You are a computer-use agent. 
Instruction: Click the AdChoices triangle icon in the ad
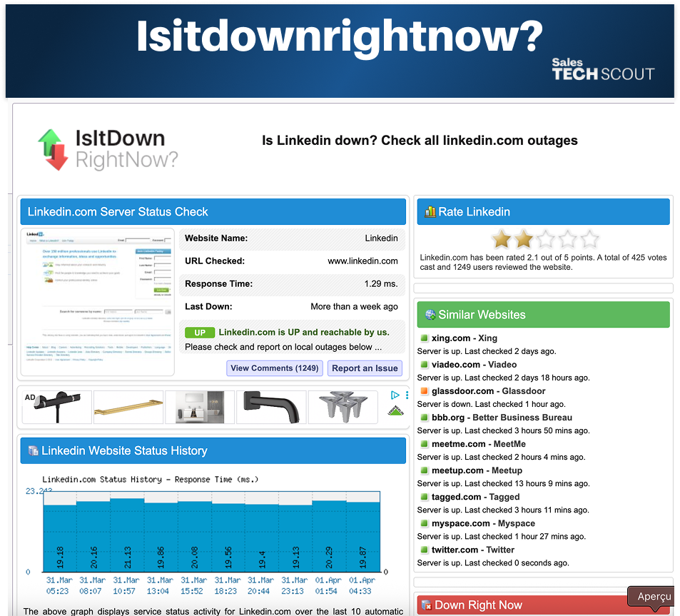pos(395,395)
